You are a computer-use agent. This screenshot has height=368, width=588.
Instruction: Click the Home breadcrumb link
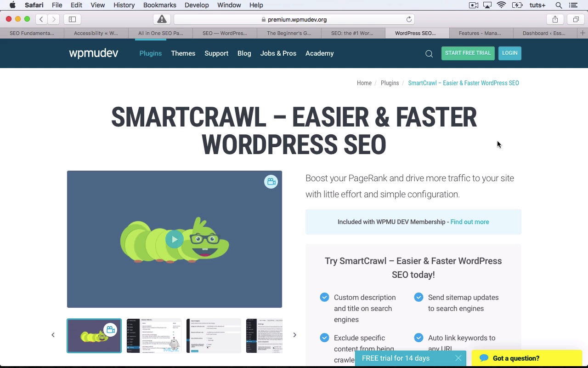(364, 83)
